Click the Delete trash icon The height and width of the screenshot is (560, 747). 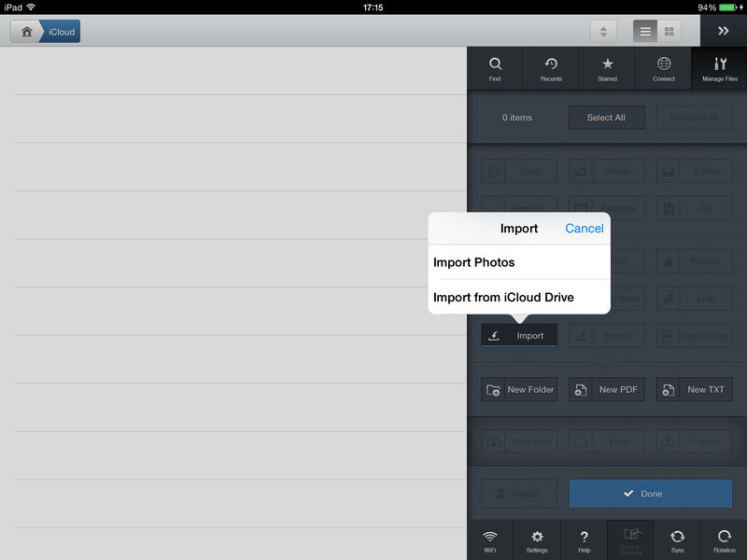(500, 494)
